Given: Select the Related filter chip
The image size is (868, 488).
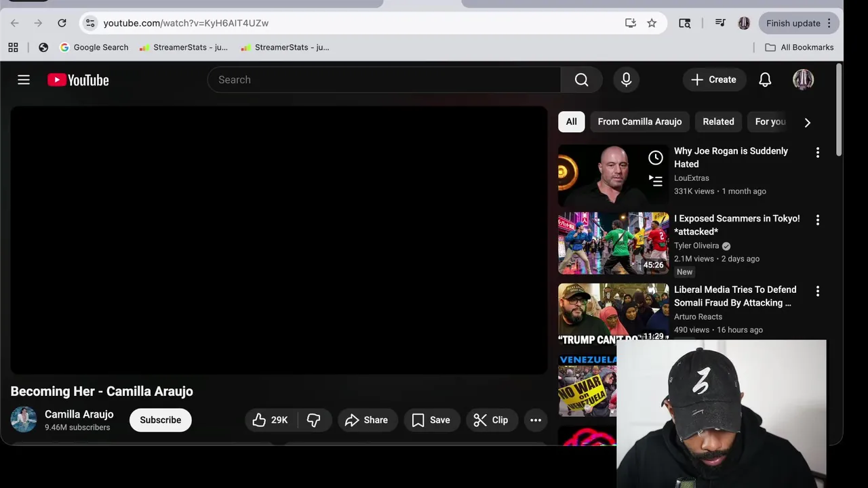Looking at the screenshot, I should tap(718, 122).
